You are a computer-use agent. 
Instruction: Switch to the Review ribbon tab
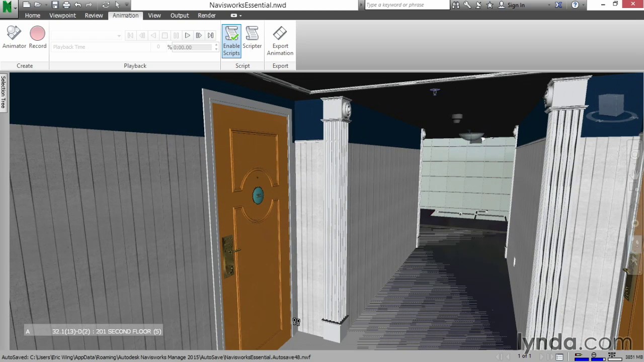94,16
